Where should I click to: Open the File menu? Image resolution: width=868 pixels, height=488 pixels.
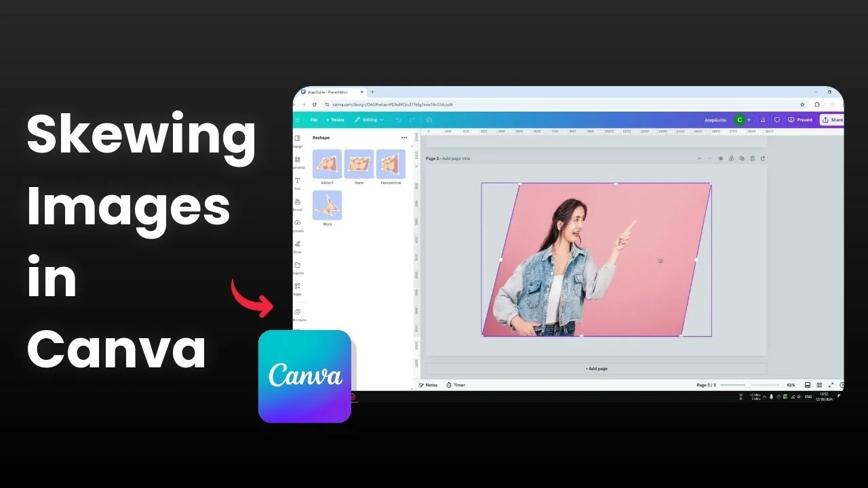coord(314,120)
